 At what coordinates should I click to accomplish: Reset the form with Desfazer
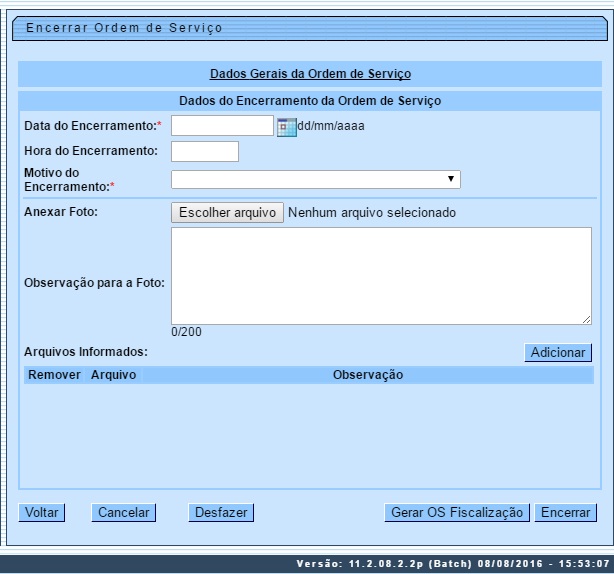221,512
